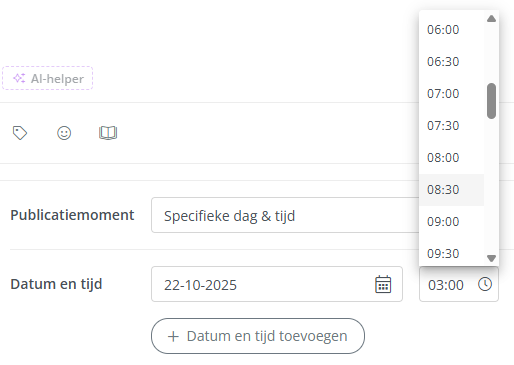Open the 03:00 time combo box
The height and width of the screenshot is (365, 514).
(x=459, y=284)
